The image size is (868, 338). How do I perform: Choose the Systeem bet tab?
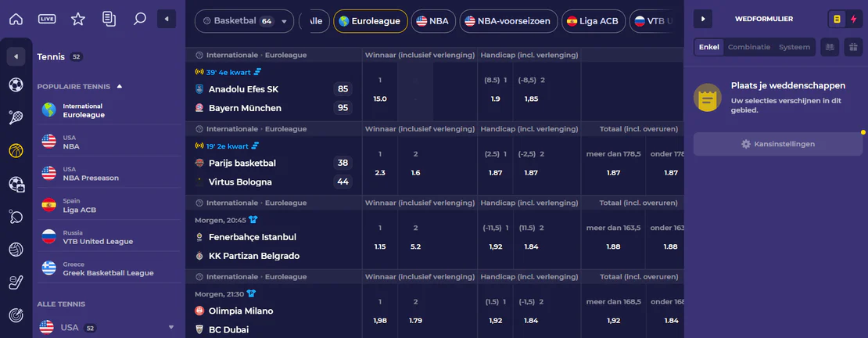(x=794, y=47)
